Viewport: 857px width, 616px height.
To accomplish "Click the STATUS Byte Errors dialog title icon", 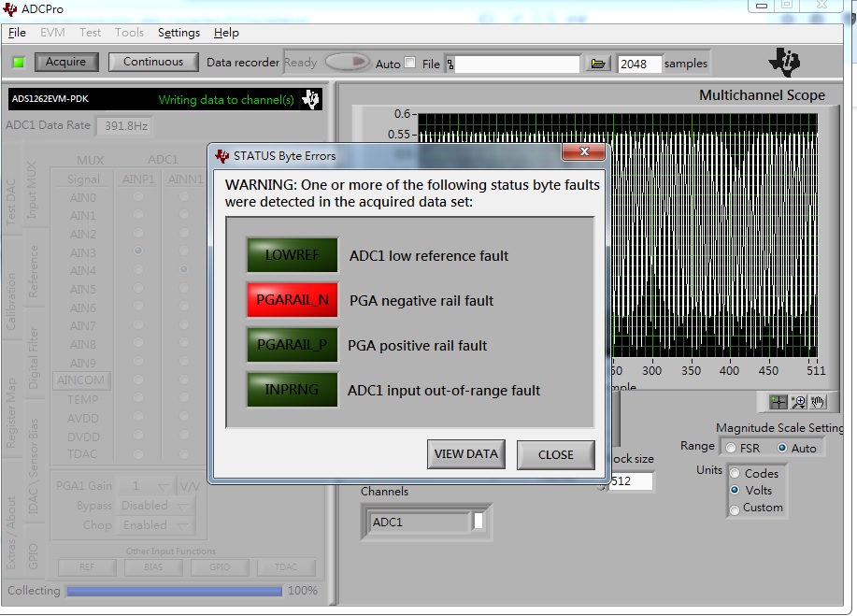I will [221, 156].
